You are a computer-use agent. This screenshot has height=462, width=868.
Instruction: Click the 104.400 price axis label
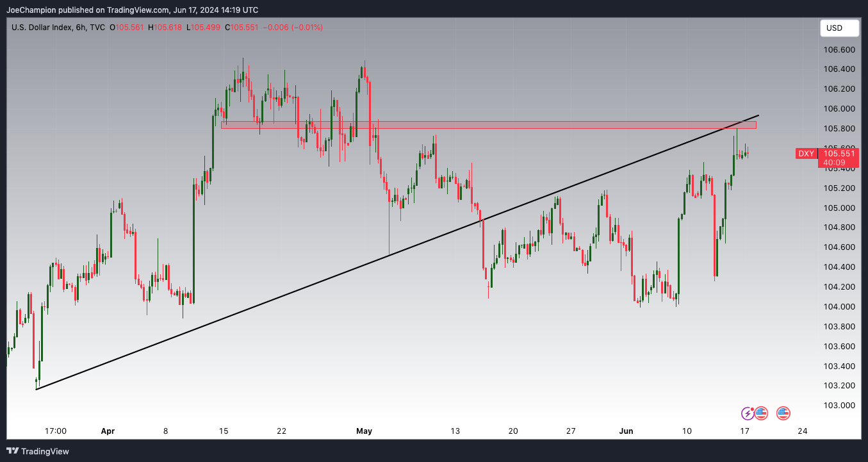click(839, 267)
